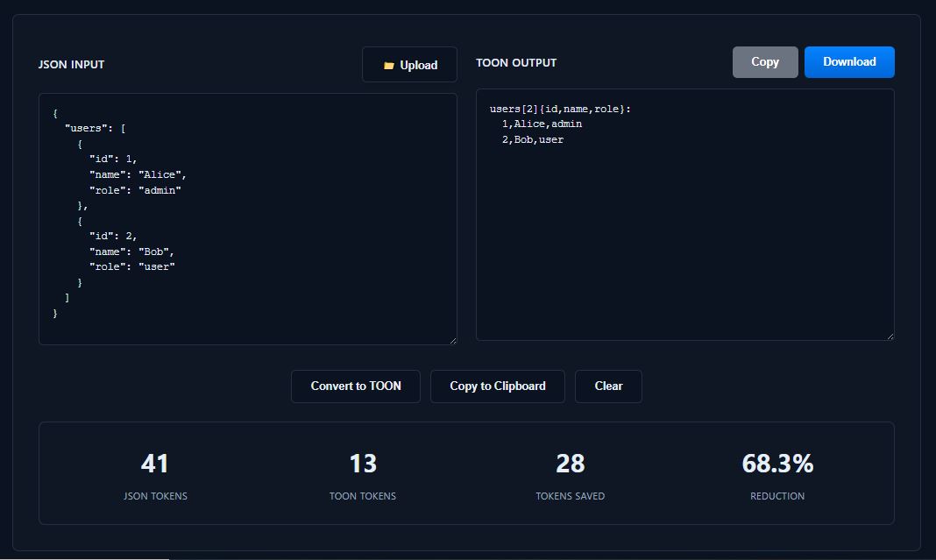Place cursor on the "name": "Alice" line
The width and height of the screenshot is (936, 560).
pyautogui.click(x=138, y=175)
